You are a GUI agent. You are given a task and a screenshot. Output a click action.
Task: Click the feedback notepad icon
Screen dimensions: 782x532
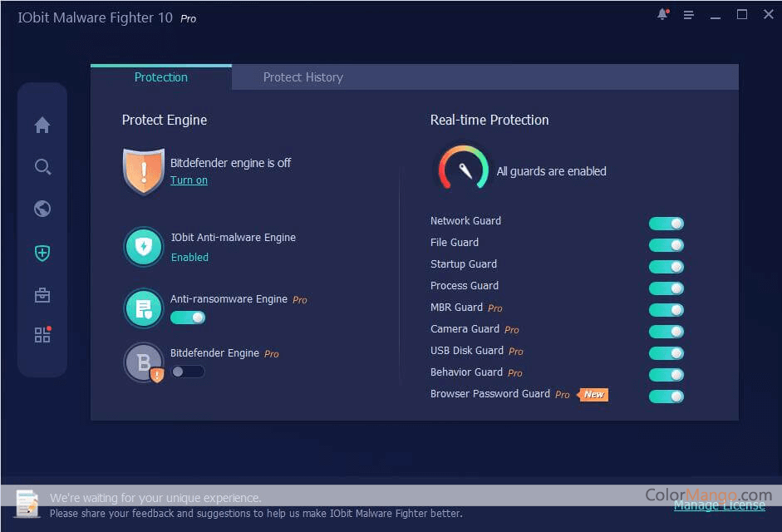pyautogui.click(x=27, y=504)
